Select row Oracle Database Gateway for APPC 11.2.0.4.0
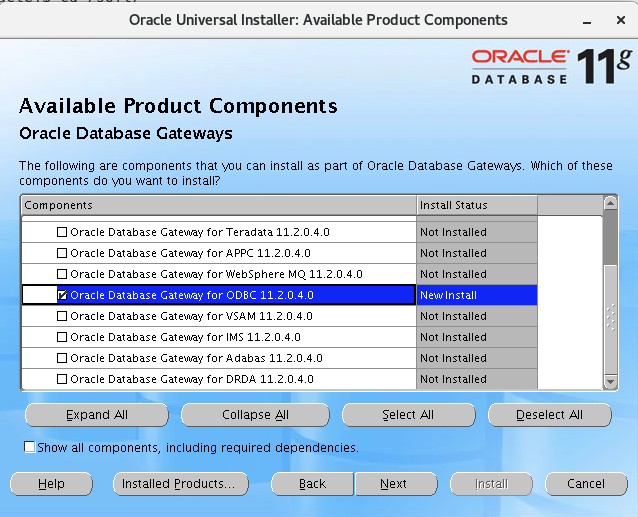Image resolution: width=638 pixels, height=517 pixels. point(219,253)
